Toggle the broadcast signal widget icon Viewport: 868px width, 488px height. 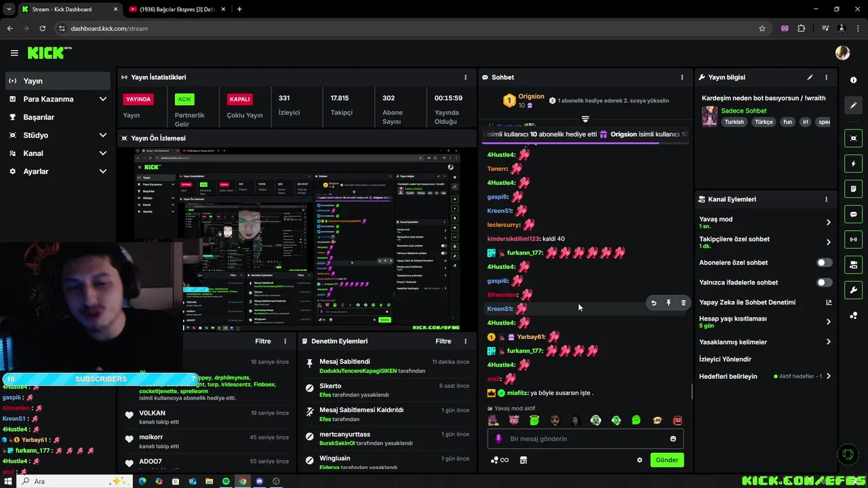coord(854,239)
